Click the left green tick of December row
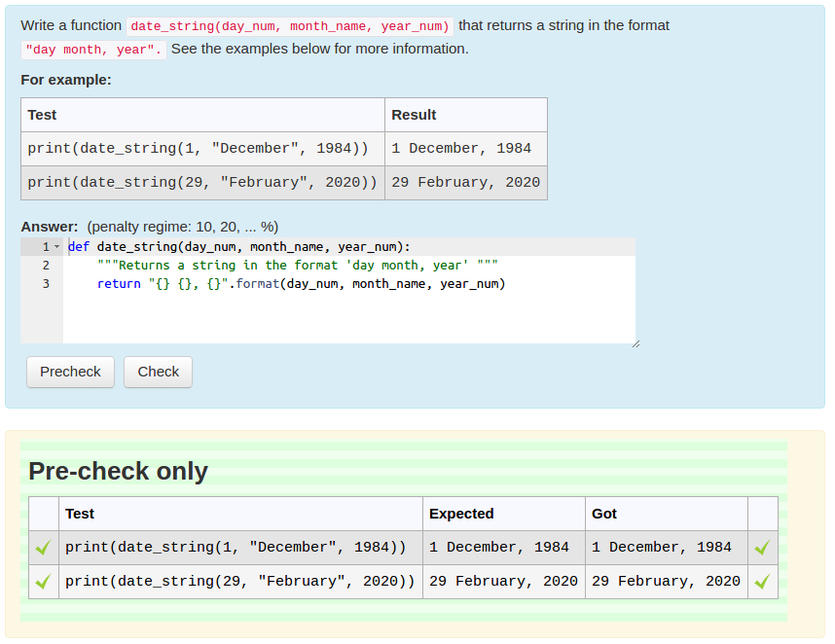The width and height of the screenshot is (835, 644). pyautogui.click(x=43, y=547)
